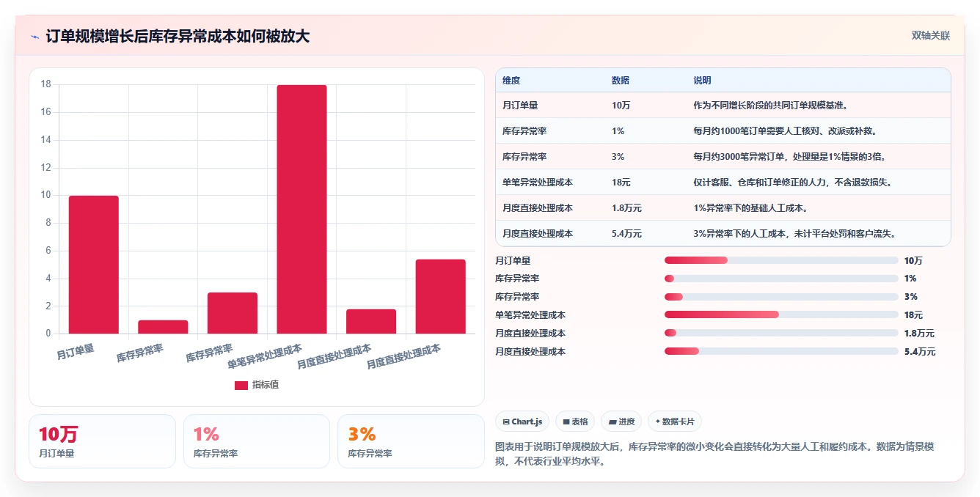980x497 pixels.
Task: Click the chart bar with value 1
Action: coord(163,327)
